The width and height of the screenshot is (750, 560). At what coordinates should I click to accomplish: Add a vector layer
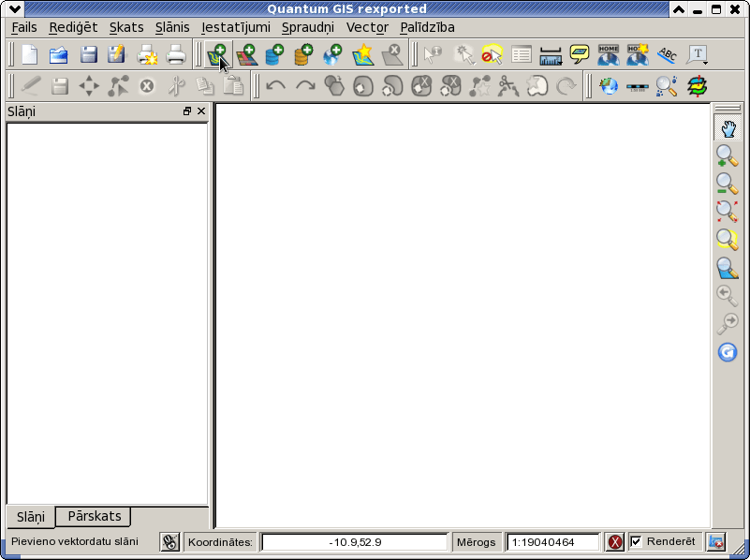(x=217, y=54)
